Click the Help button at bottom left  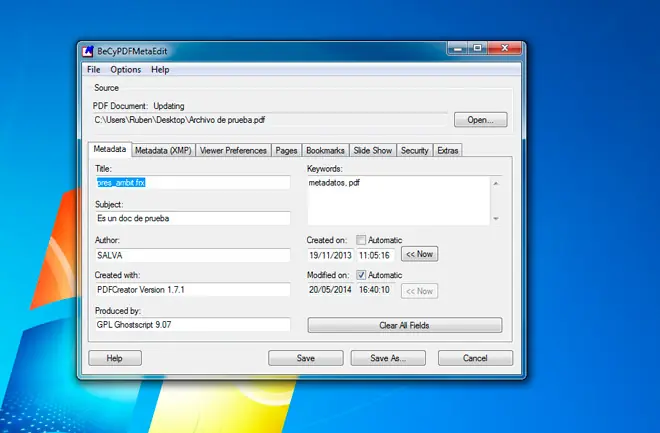(x=115, y=358)
